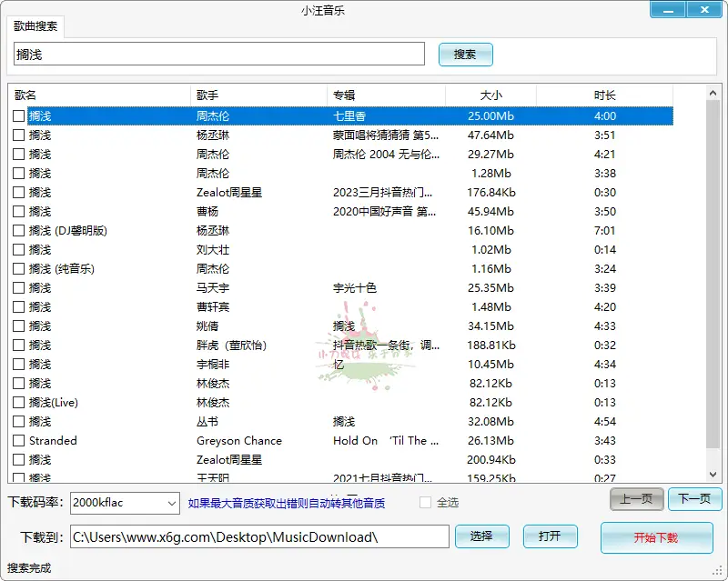Click the MusicDownload save path field

[x=255, y=536]
